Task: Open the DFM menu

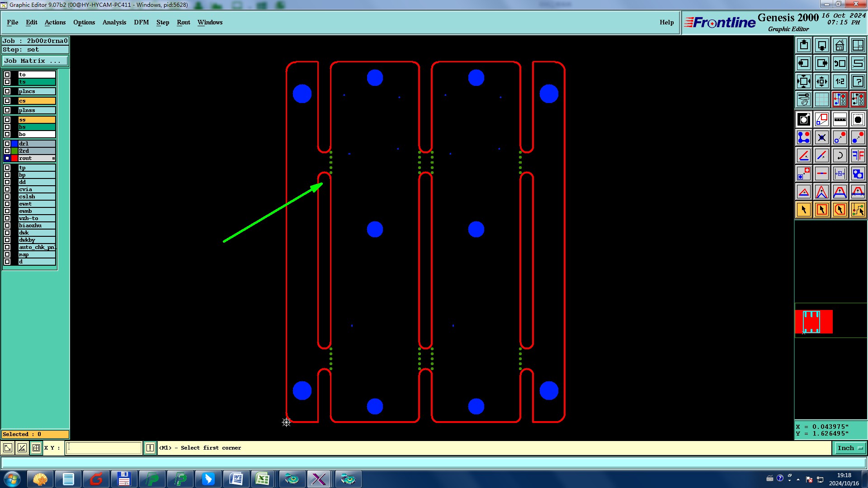Action: pyautogui.click(x=141, y=22)
